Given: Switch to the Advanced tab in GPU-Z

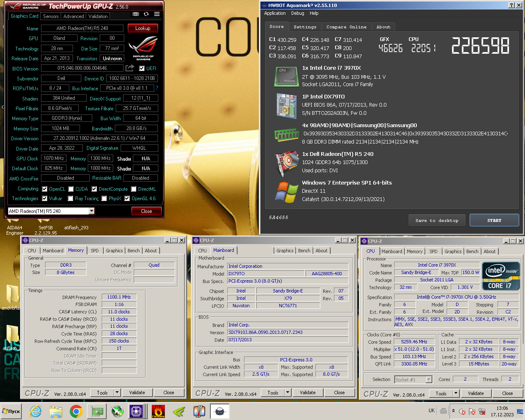Looking at the screenshot, I should click(x=74, y=16).
